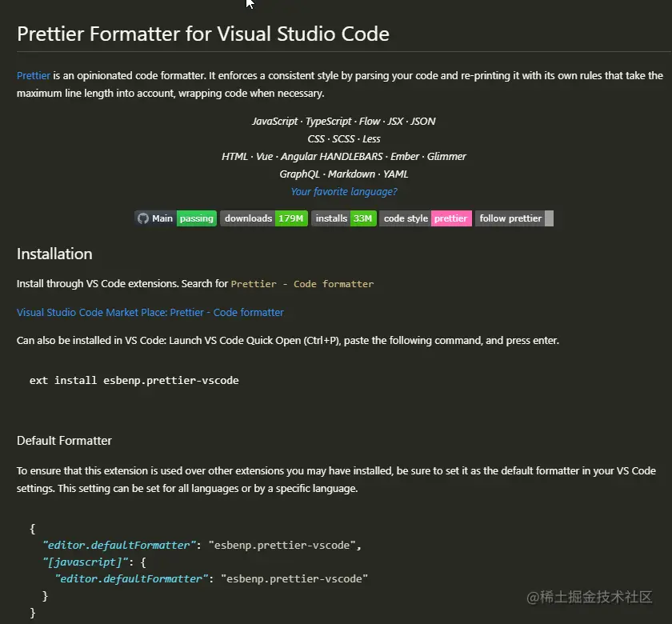Click the Default Formatter heading

click(x=64, y=441)
